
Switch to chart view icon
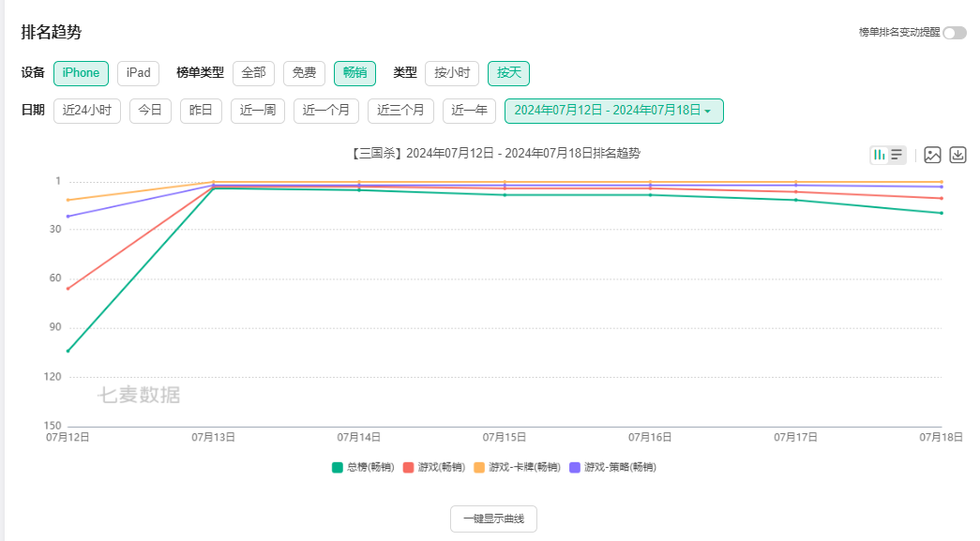click(x=880, y=155)
